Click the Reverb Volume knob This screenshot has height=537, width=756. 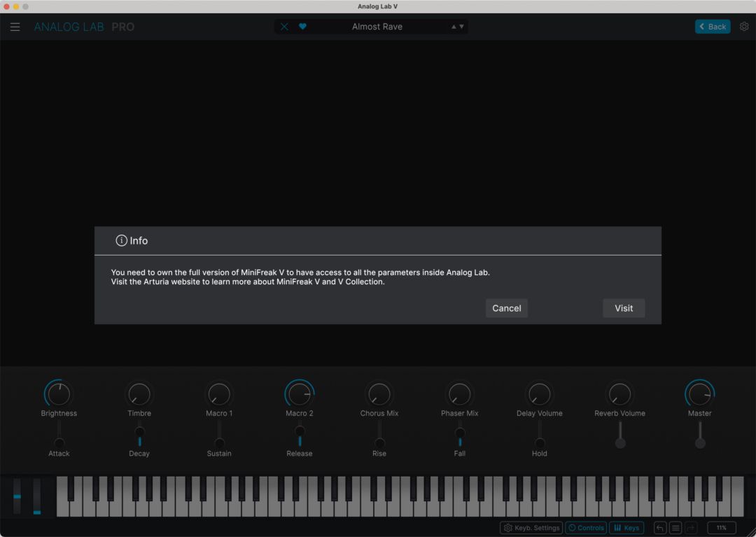(619, 394)
